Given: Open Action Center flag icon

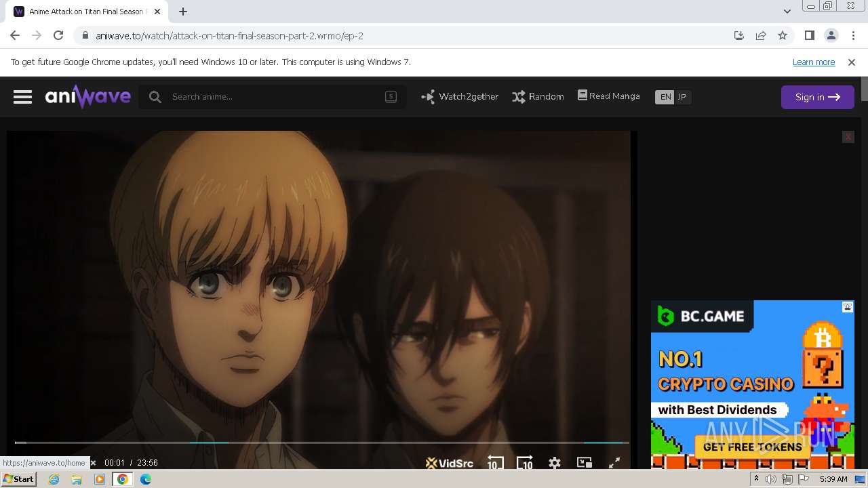Looking at the screenshot, I should point(804,479).
